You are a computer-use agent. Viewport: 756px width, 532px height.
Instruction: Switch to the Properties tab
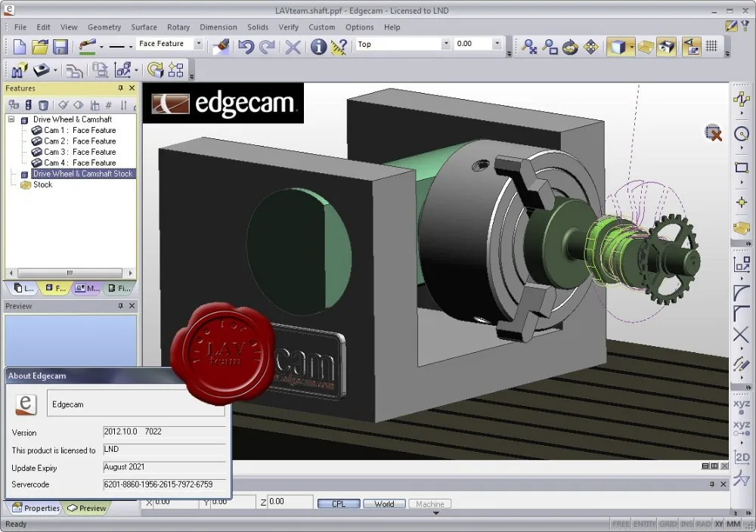coord(36,508)
